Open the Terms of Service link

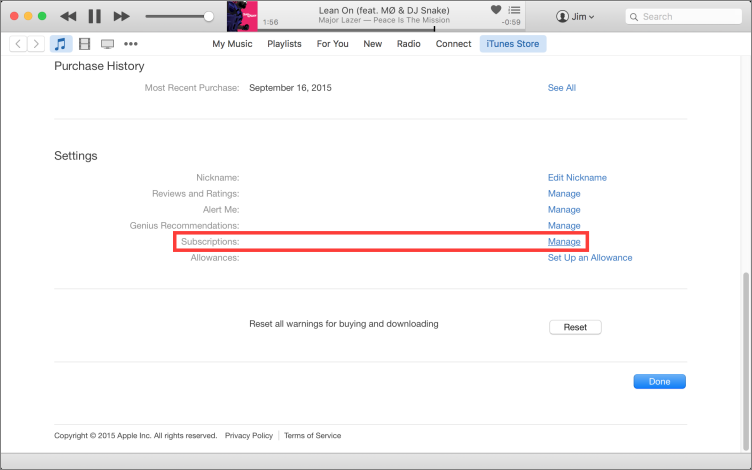pos(312,435)
